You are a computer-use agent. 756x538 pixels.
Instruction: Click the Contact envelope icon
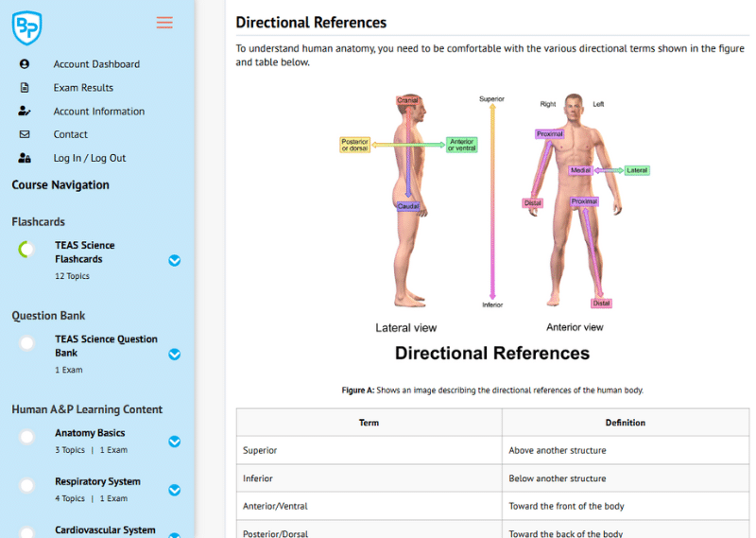(x=25, y=134)
